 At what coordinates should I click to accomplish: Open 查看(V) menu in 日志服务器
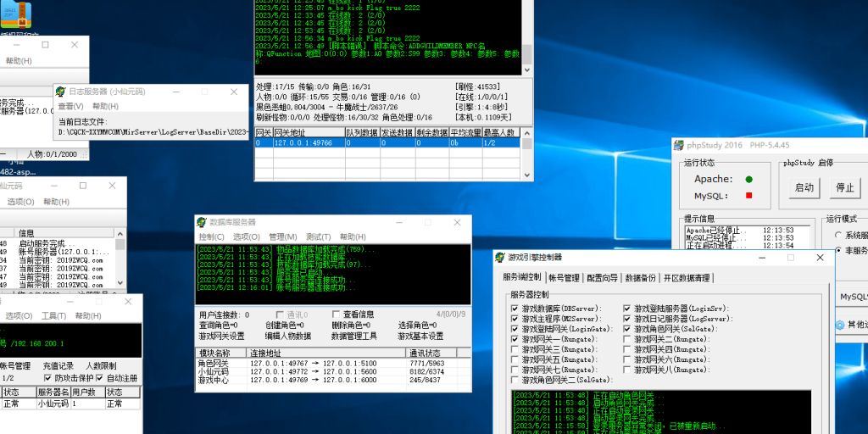click(x=70, y=106)
